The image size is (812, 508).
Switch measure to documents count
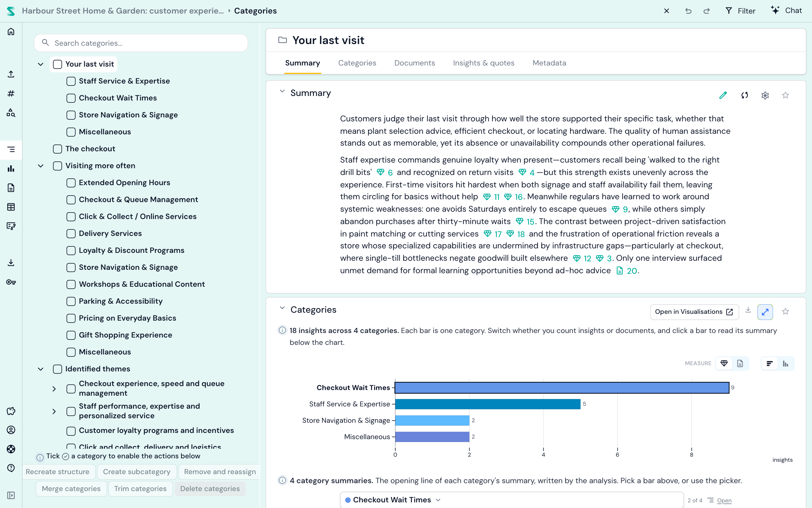(x=740, y=364)
